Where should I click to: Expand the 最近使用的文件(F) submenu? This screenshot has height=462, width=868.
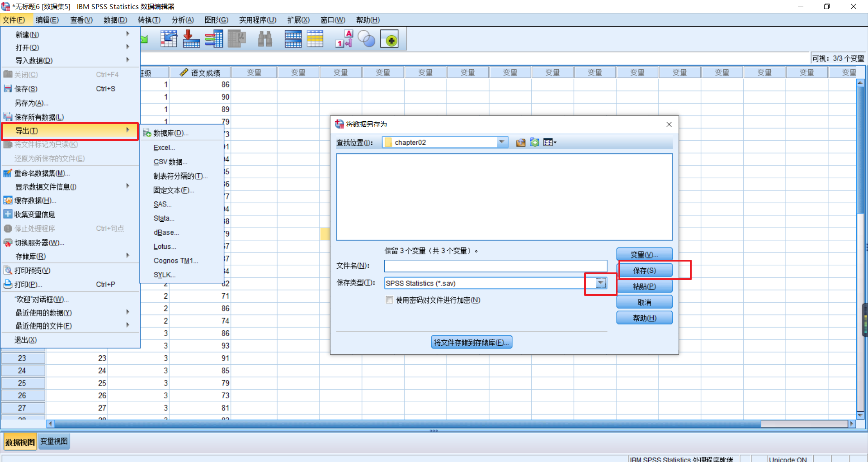[x=70, y=326]
